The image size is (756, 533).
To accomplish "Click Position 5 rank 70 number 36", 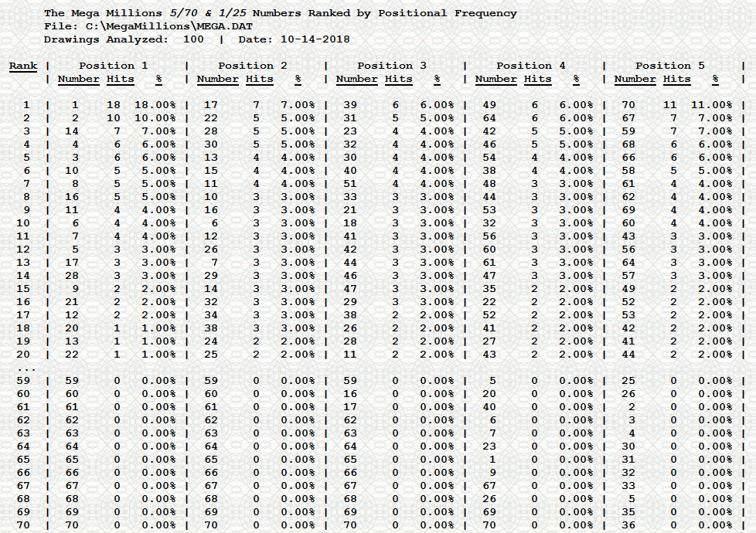I will (x=628, y=525).
